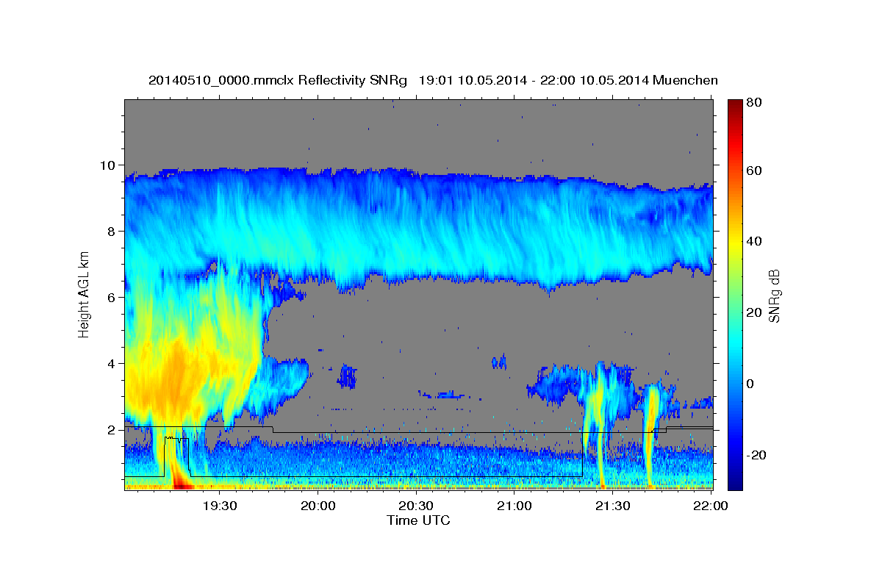Click the 'SNRg dB' colorbar label

tap(775, 296)
